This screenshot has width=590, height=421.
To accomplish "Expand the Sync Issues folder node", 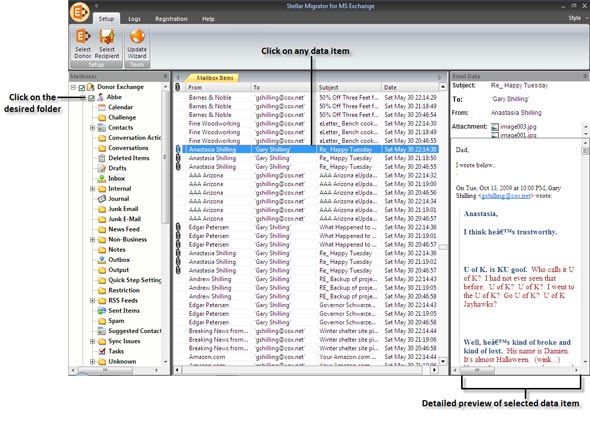I will pyautogui.click(x=93, y=341).
